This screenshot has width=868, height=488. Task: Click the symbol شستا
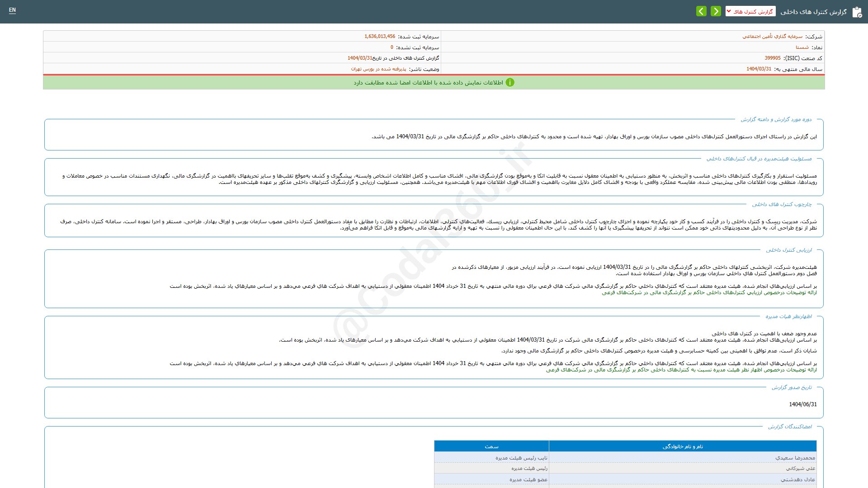pyautogui.click(x=802, y=47)
